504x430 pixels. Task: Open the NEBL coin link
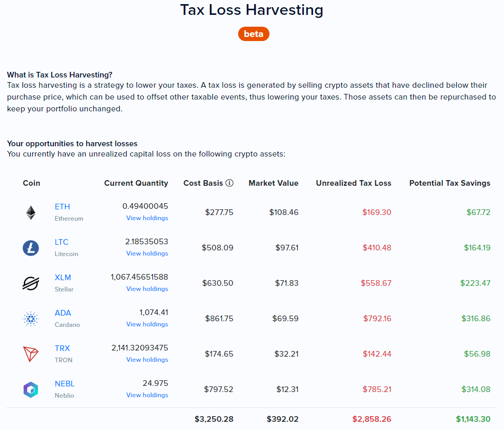[65, 383]
